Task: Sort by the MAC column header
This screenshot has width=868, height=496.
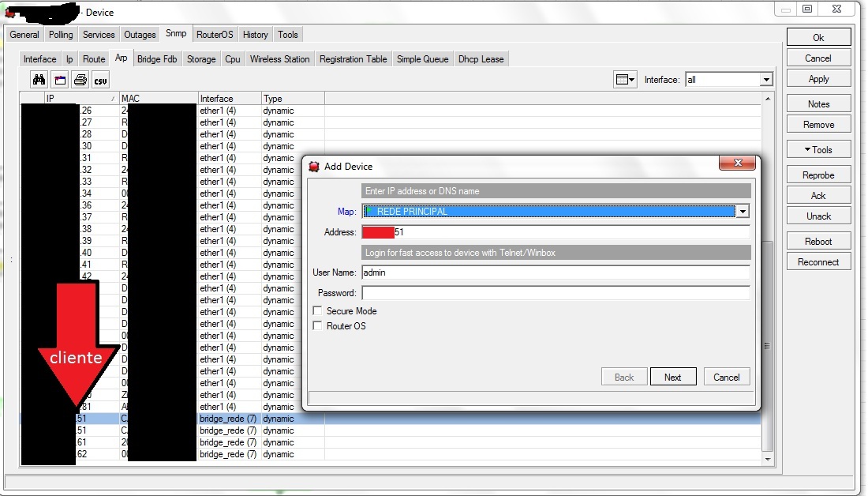Action: point(159,98)
